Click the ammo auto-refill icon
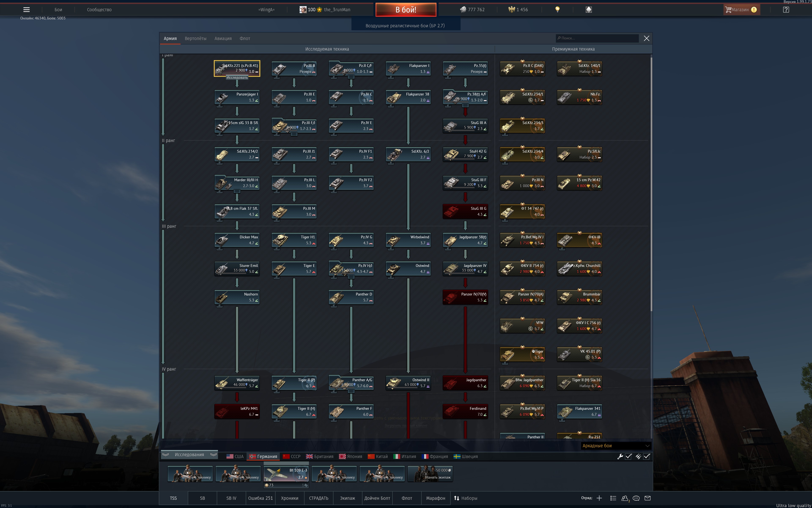812x508 pixels. coord(638,456)
